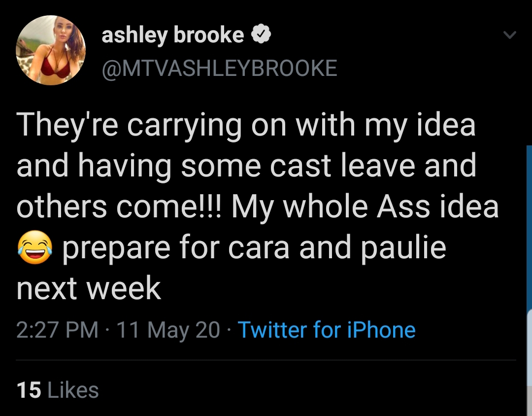Click the word "iPhone" in source label
This screenshot has height=416, width=532.
point(381,330)
